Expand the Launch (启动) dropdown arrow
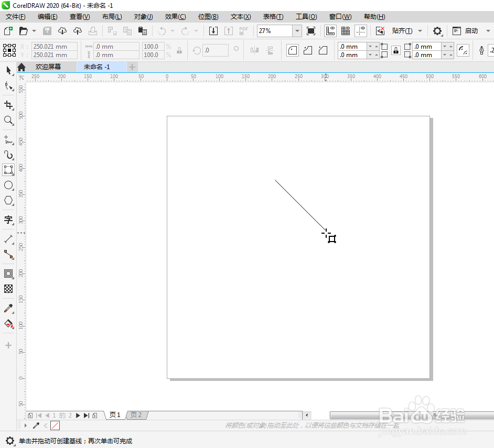Viewport: 494px width, 448px height. [x=488, y=31]
